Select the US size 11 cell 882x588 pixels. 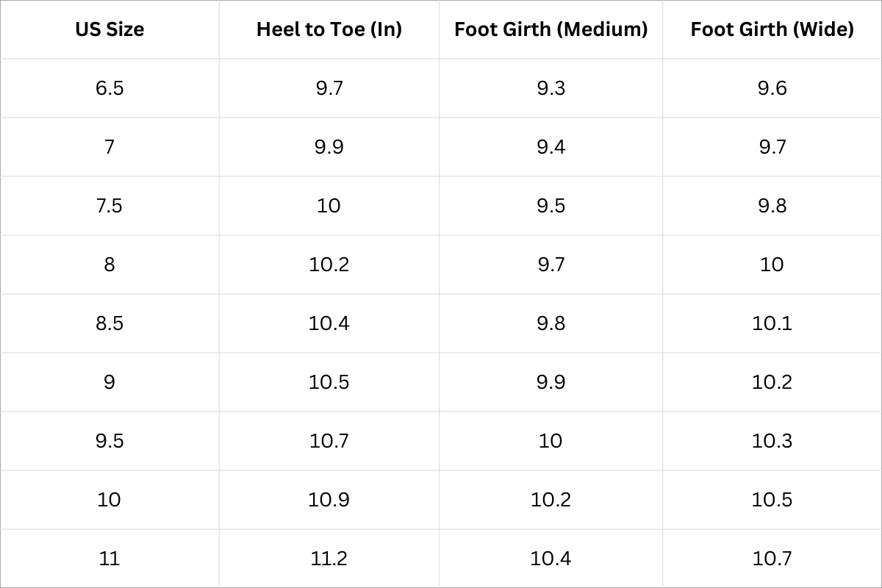coord(110,559)
